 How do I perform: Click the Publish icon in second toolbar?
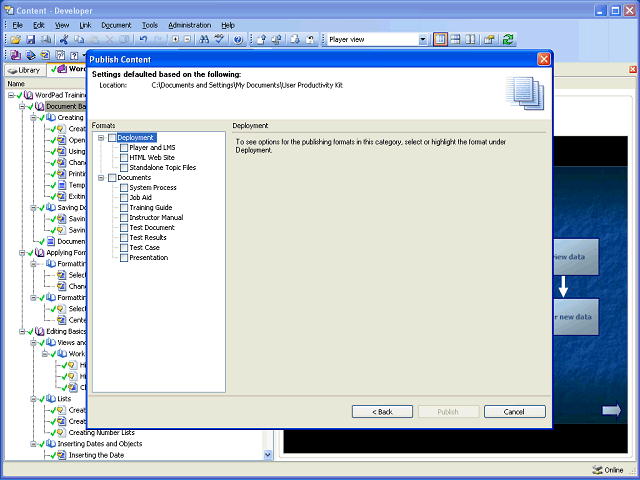point(31,55)
